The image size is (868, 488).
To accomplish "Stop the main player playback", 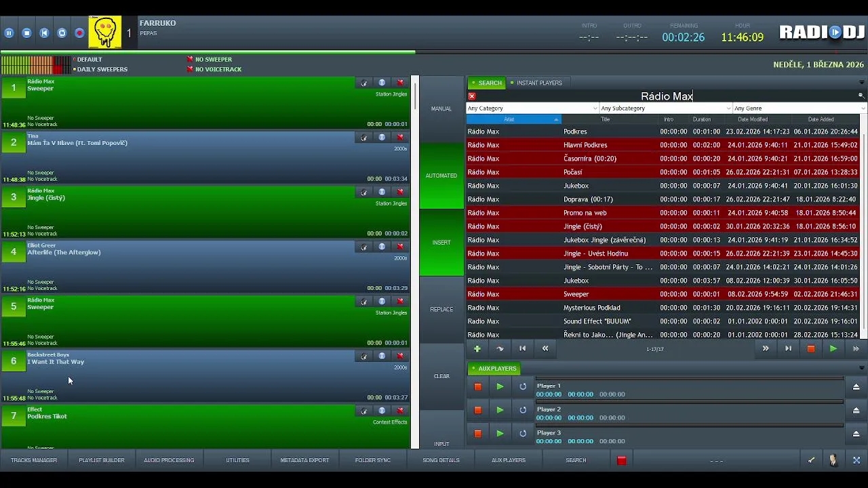I will click(26, 33).
